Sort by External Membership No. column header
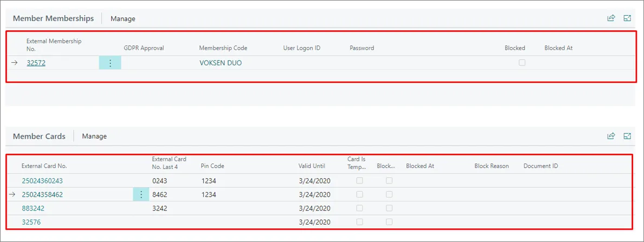The height and width of the screenshot is (242, 644). coord(54,45)
